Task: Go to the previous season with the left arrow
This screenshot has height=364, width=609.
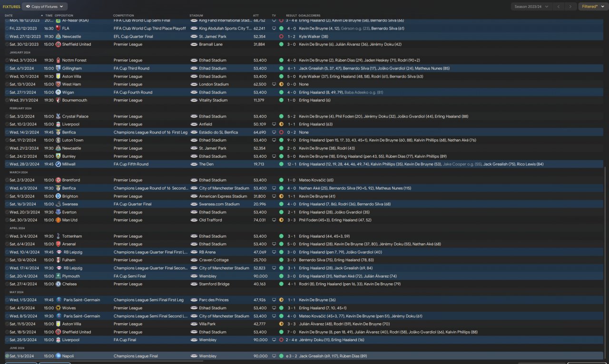Action: (x=560, y=7)
